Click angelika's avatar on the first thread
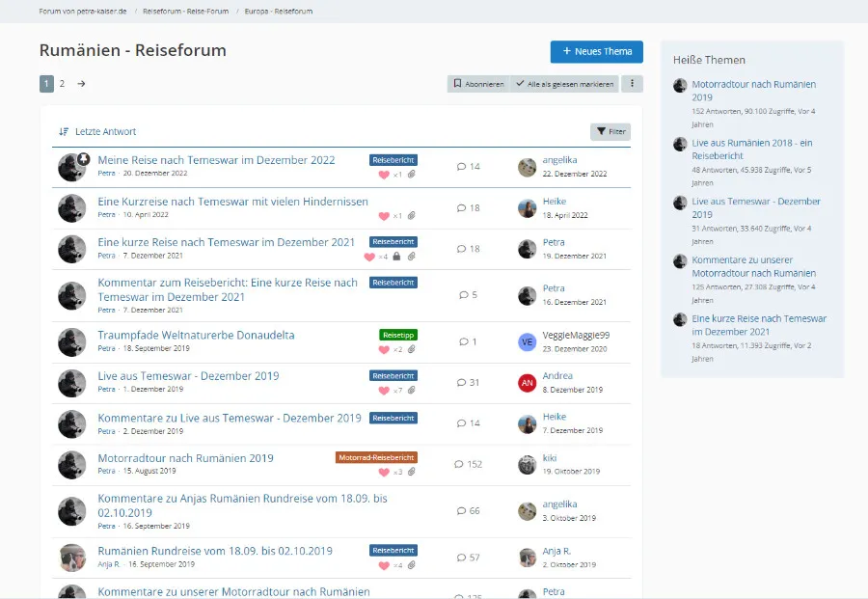The image size is (868, 599). 527,167
